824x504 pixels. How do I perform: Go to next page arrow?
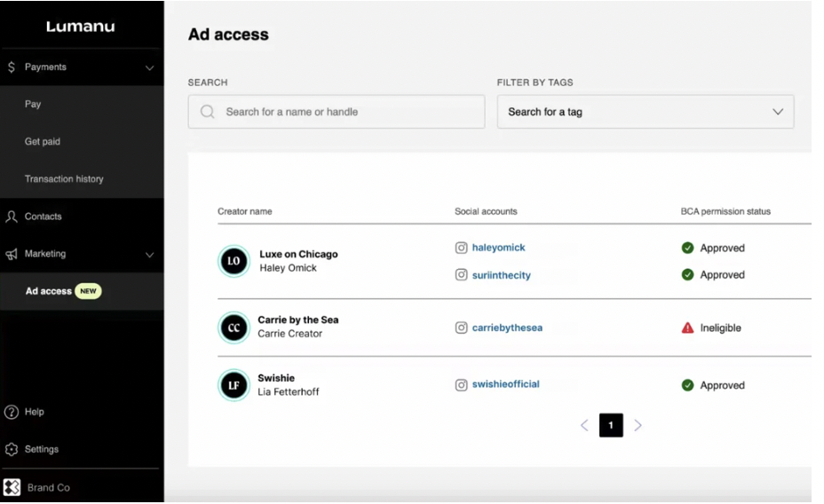click(x=638, y=425)
